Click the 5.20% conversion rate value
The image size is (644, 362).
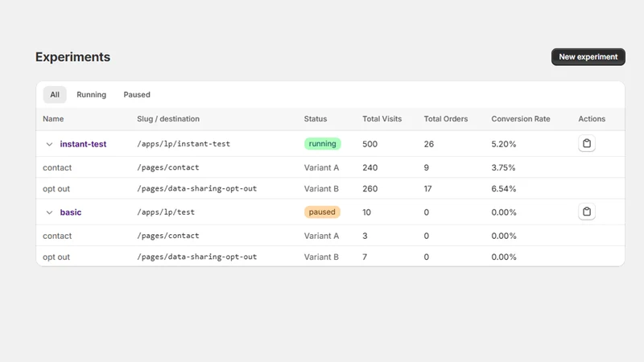tap(504, 144)
